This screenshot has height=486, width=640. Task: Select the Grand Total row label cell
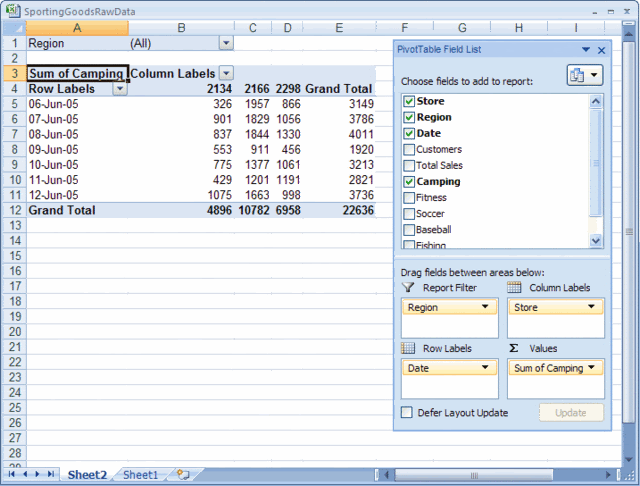point(77,210)
